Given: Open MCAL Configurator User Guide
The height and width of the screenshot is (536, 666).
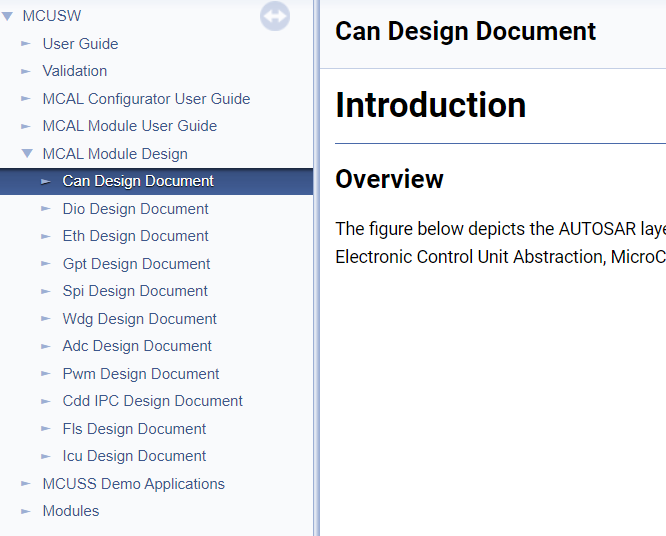Looking at the screenshot, I should pos(146,99).
